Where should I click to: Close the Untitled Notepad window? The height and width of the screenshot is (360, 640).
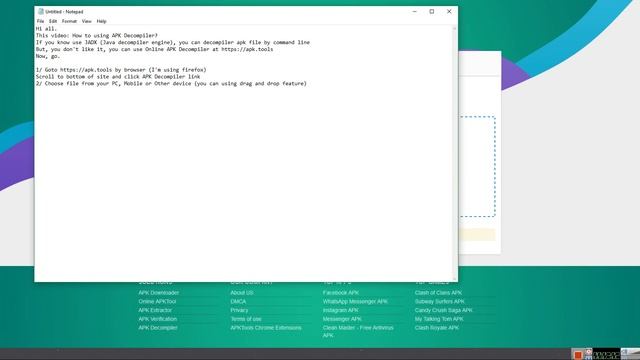pos(449,11)
